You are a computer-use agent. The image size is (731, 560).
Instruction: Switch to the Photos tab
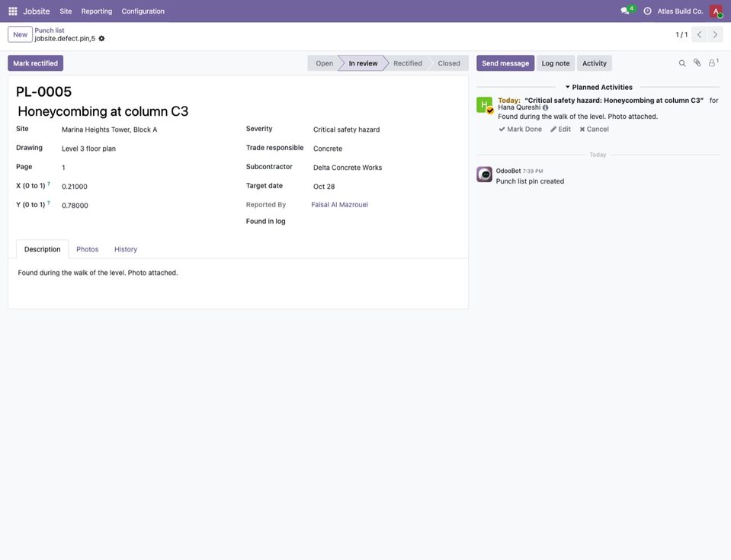(87, 249)
